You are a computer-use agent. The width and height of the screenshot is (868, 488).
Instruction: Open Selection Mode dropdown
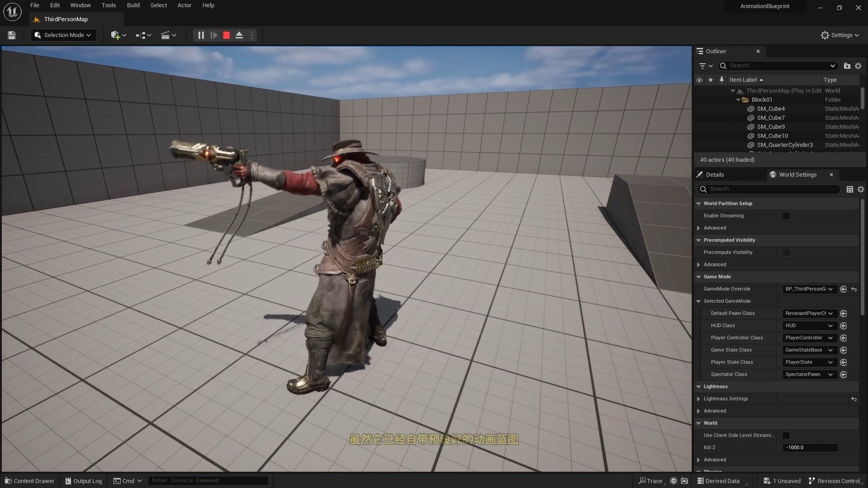point(63,35)
